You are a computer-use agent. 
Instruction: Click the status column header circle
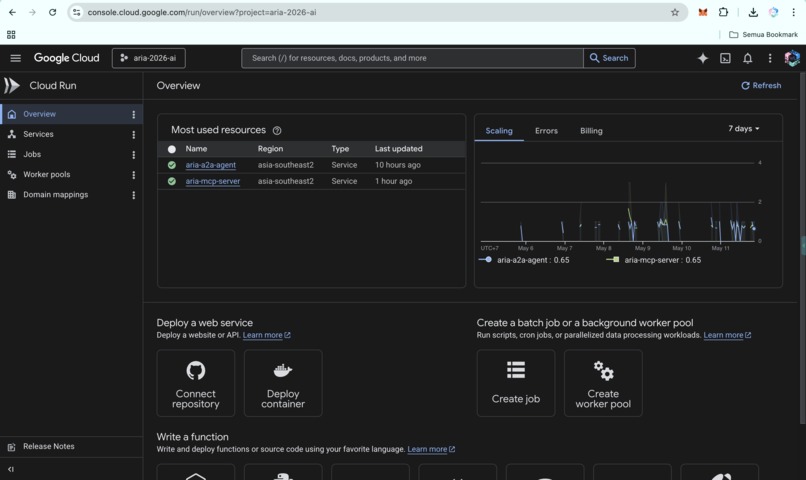pyautogui.click(x=172, y=149)
